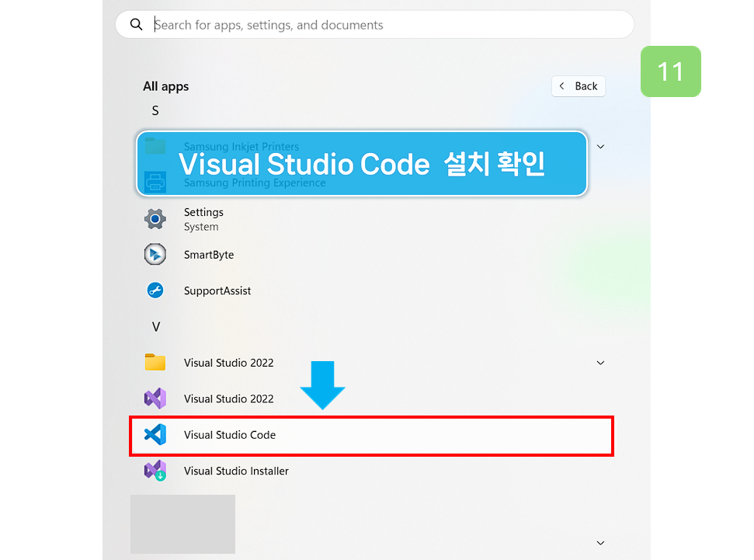Expand the Samsung Inkjet Printers group
Viewport: 754px width, 560px height.
[x=600, y=146]
